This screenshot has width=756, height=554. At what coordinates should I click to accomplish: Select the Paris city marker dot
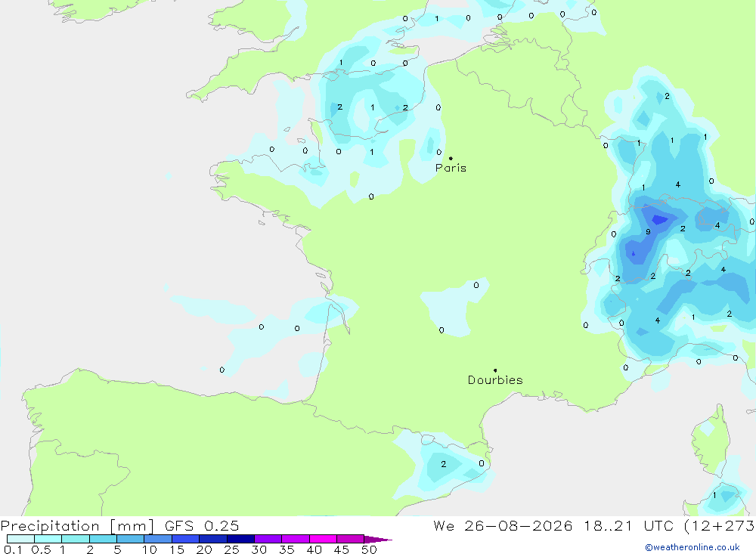point(451,158)
